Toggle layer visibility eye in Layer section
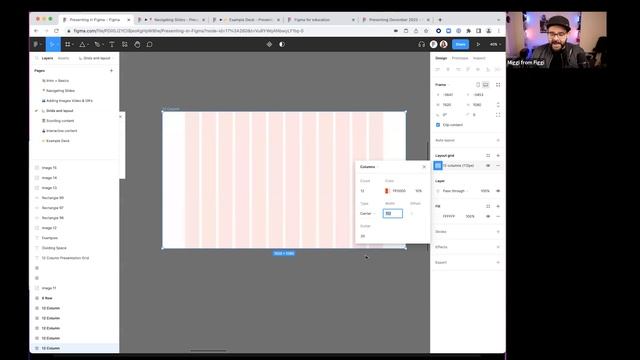 click(498, 191)
